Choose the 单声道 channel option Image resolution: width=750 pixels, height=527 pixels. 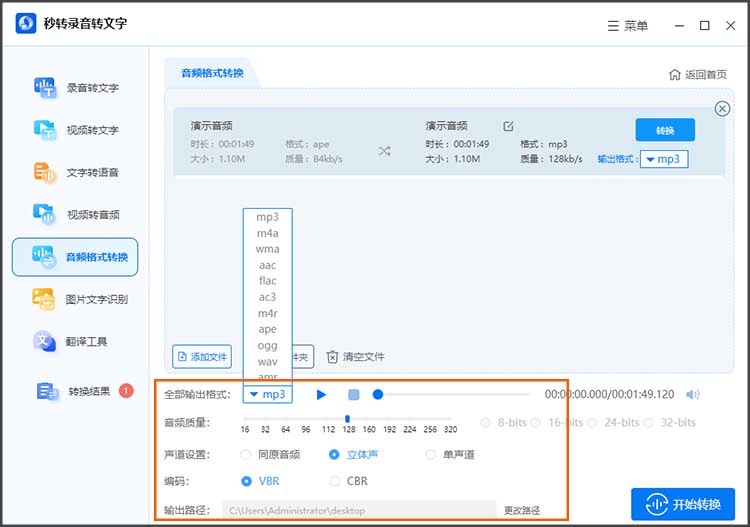(431, 454)
